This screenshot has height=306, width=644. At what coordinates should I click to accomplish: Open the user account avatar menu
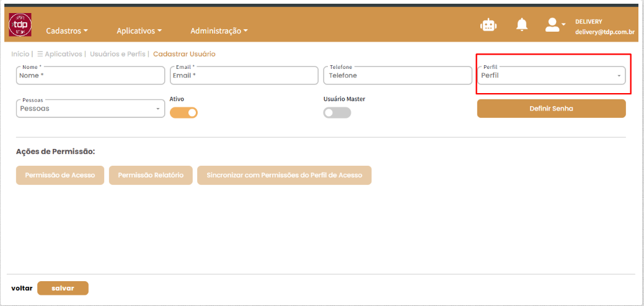pos(555,25)
